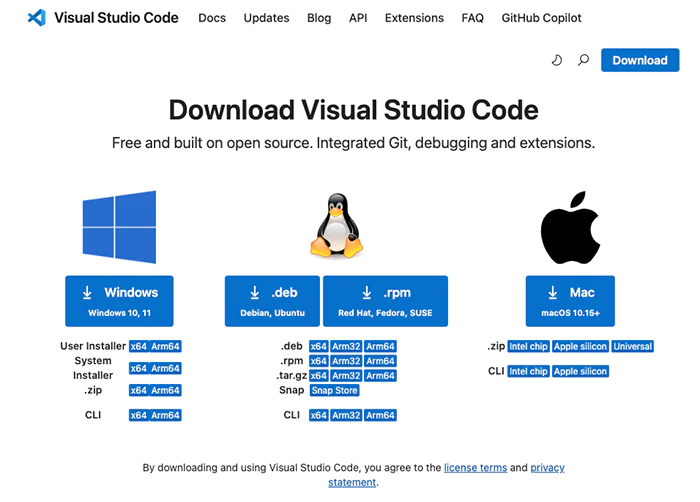700x502 pixels.
Task: Select Linux .tar.gz x64 download
Action: (x=319, y=376)
